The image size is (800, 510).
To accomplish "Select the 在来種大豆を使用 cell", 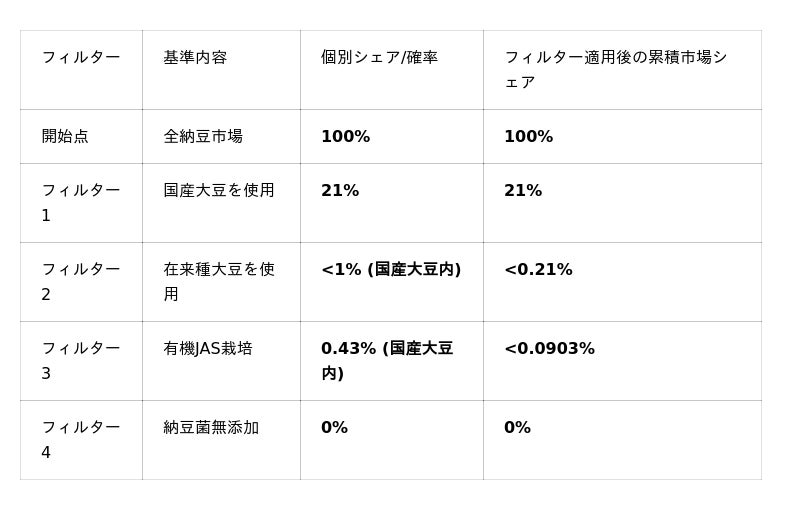I will click(x=219, y=281).
